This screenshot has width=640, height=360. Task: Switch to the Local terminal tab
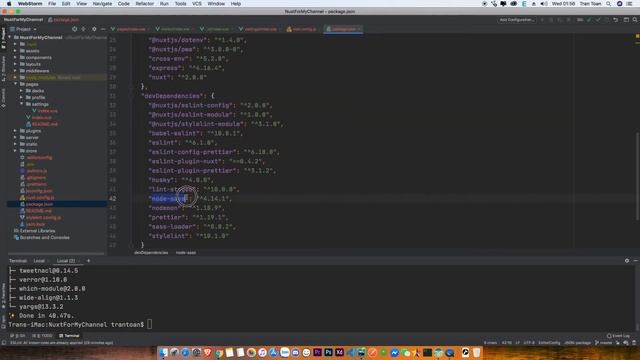point(40,261)
